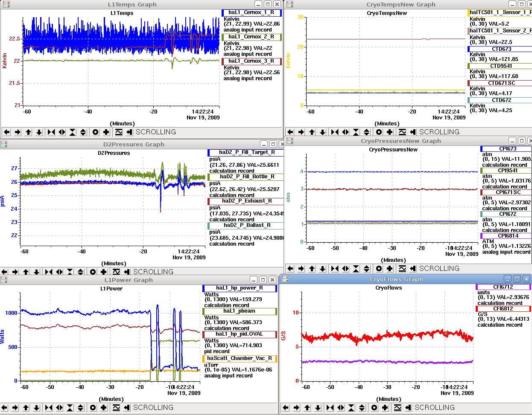This screenshot has height=415, width=532.
Task: Open the window menu icon of L1Power Graph
Action: point(4,280)
